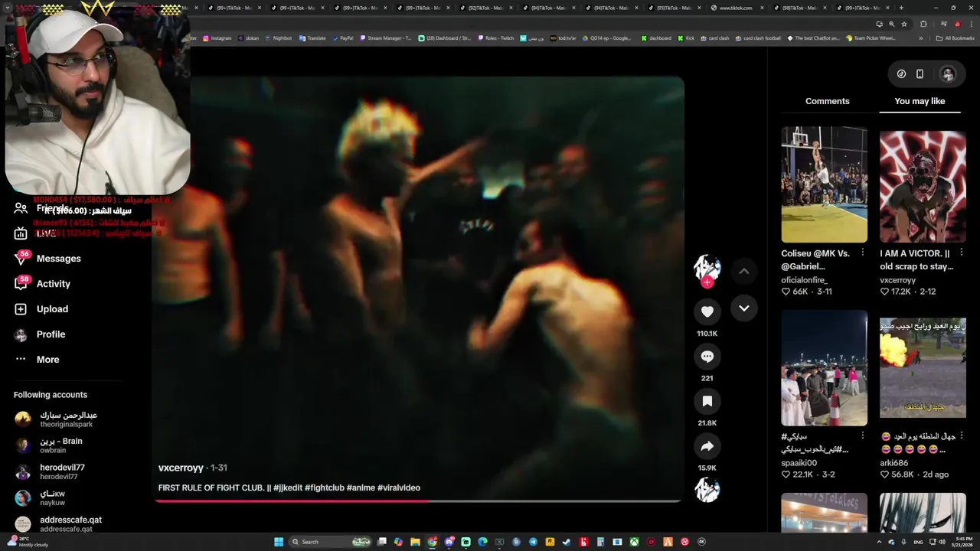Open options menu for Coliseu video card
Viewport: 980px width, 551px height.
[x=863, y=253]
